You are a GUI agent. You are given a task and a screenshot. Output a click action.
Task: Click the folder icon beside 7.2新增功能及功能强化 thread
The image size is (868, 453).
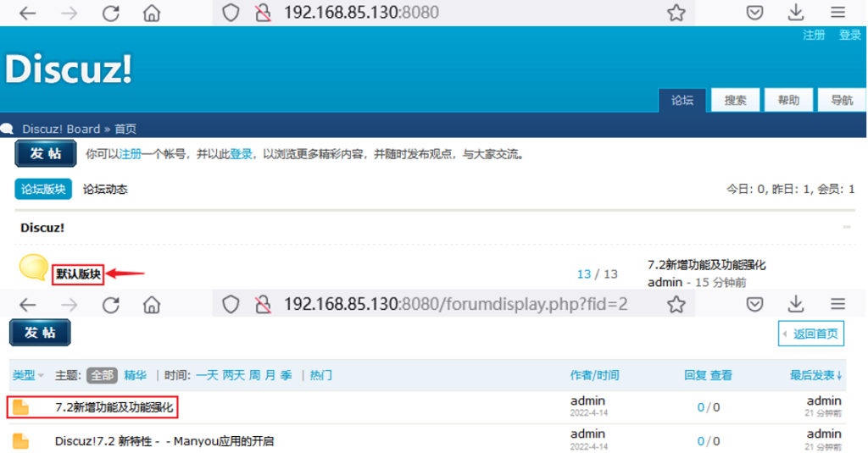click(20, 407)
